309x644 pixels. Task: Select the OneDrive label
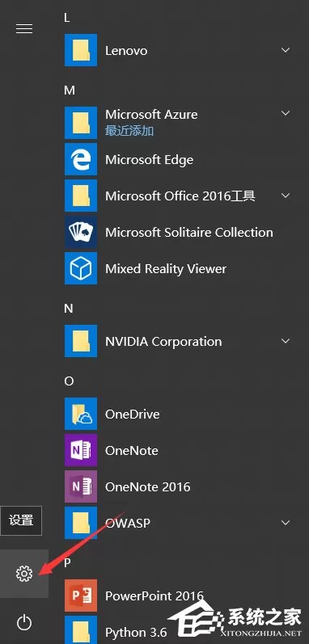tap(133, 414)
